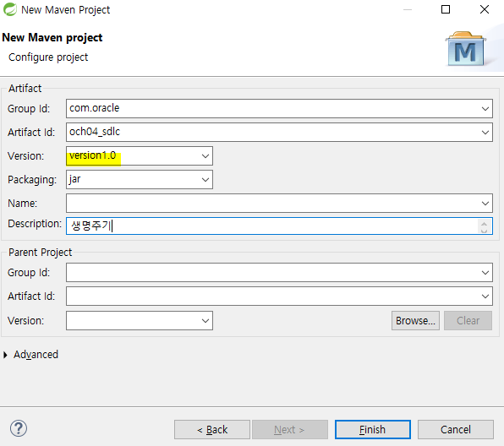The height and width of the screenshot is (446, 504).
Task: Click the Clear button
Action: click(468, 320)
